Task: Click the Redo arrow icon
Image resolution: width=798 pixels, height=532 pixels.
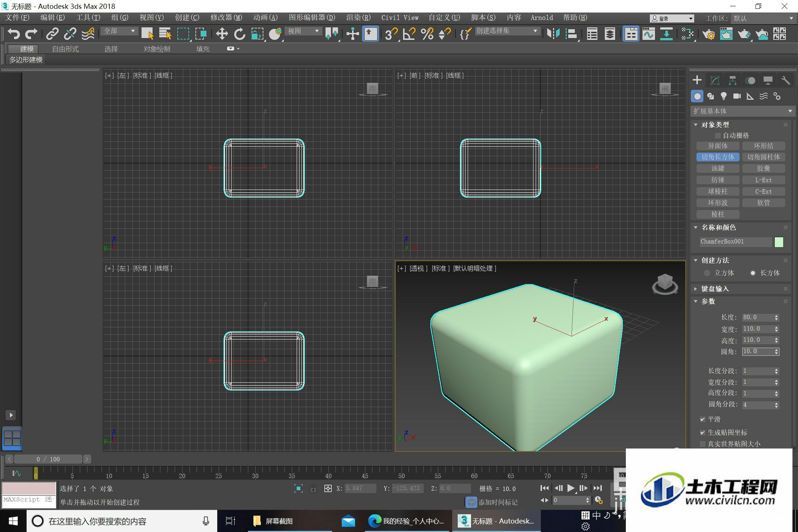Action: (x=31, y=34)
